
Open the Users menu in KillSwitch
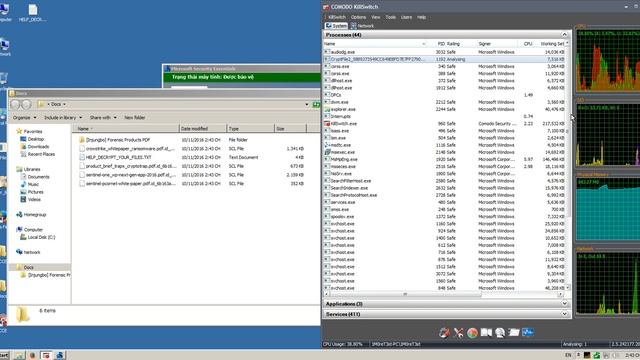pyautogui.click(x=406, y=17)
